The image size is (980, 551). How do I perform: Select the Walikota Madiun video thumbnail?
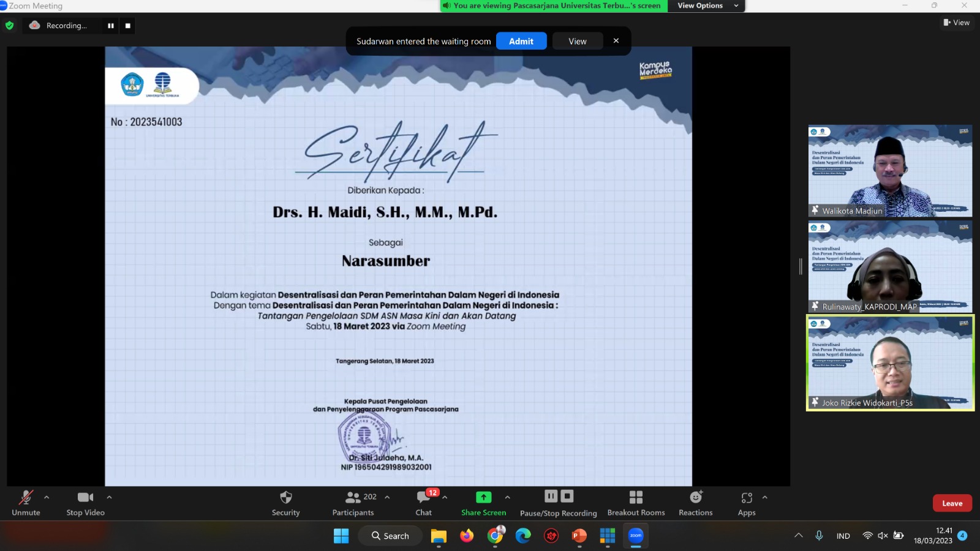coord(890,171)
